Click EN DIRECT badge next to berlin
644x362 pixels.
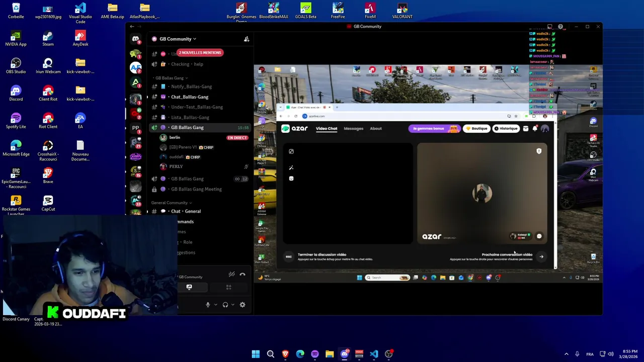[237, 138]
